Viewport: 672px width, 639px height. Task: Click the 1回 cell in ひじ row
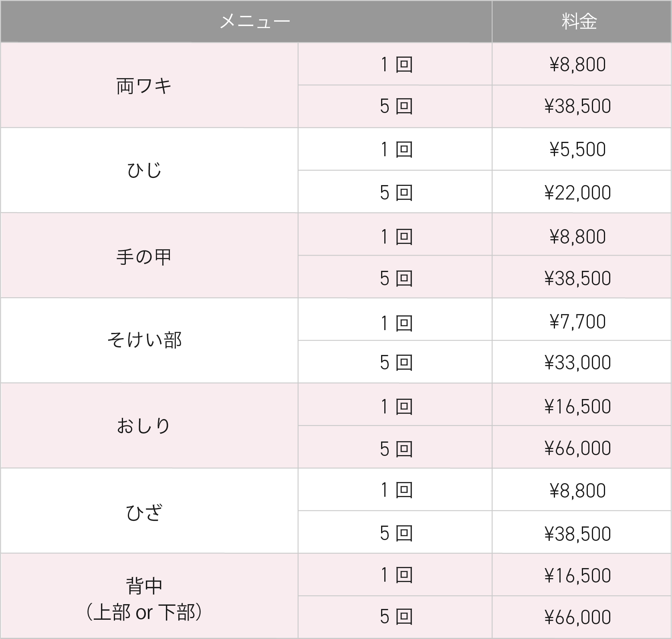(x=395, y=149)
